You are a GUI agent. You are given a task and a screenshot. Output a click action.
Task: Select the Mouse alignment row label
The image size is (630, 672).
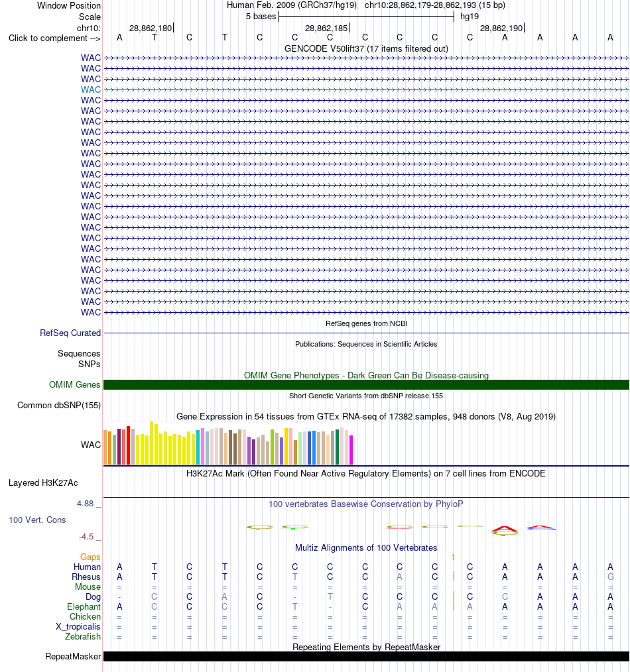(x=88, y=587)
